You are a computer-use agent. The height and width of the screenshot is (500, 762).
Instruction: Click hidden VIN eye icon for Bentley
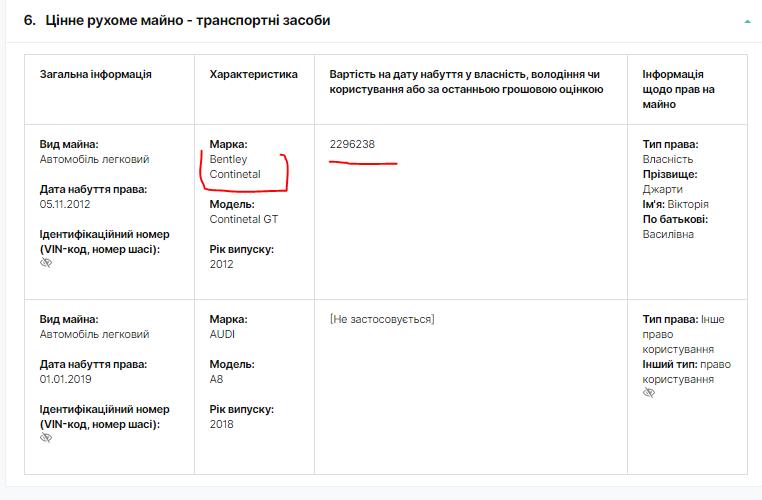click(46, 263)
